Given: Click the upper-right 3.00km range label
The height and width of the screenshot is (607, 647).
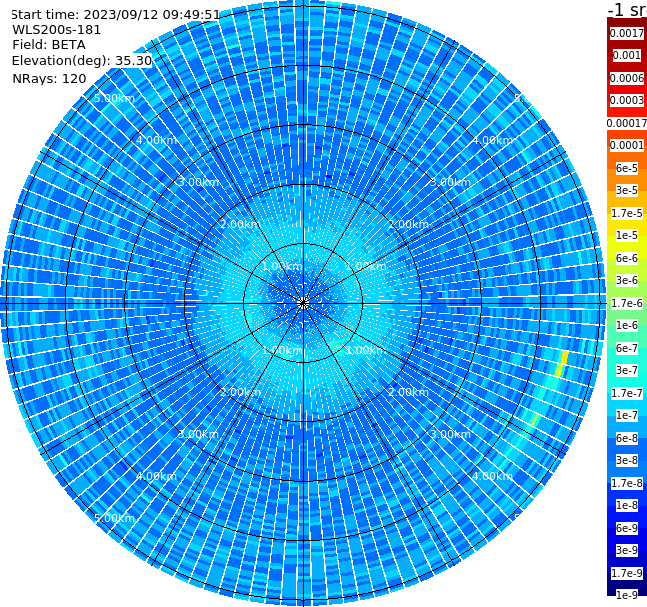Looking at the screenshot, I should tap(450, 182).
